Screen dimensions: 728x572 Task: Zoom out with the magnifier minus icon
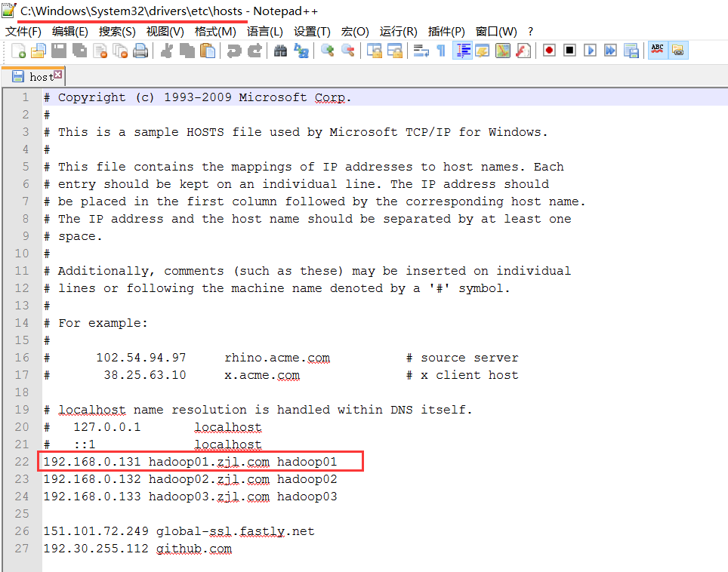click(347, 51)
